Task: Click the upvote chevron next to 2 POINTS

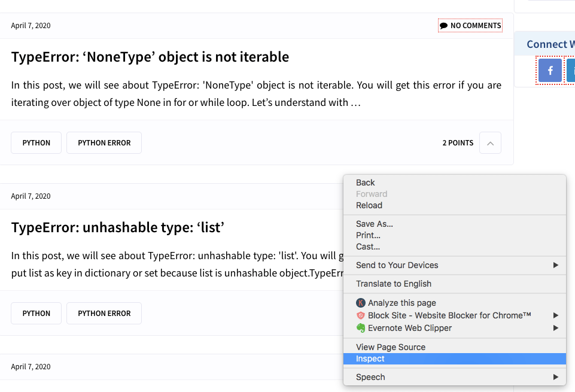Action: (490, 142)
